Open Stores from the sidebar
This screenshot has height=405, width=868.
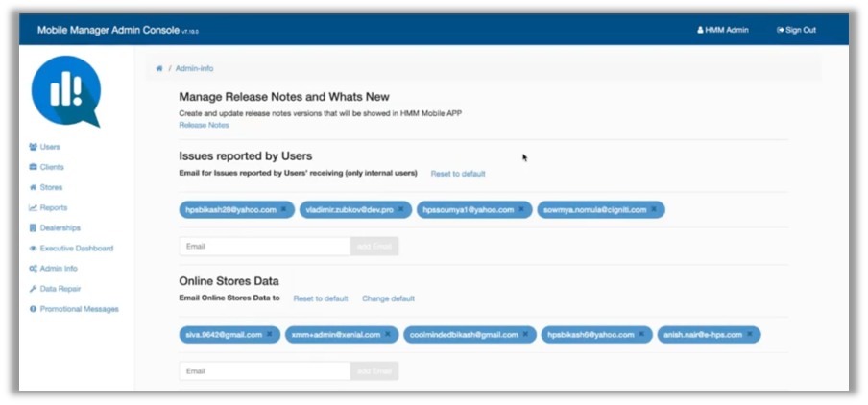(51, 187)
